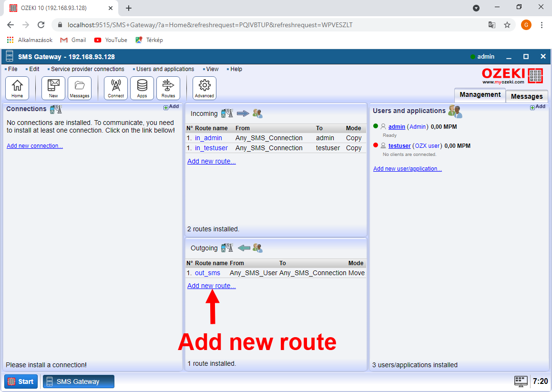Click the Incoming panel antenna icon
This screenshot has width=552, height=392.
click(x=227, y=113)
